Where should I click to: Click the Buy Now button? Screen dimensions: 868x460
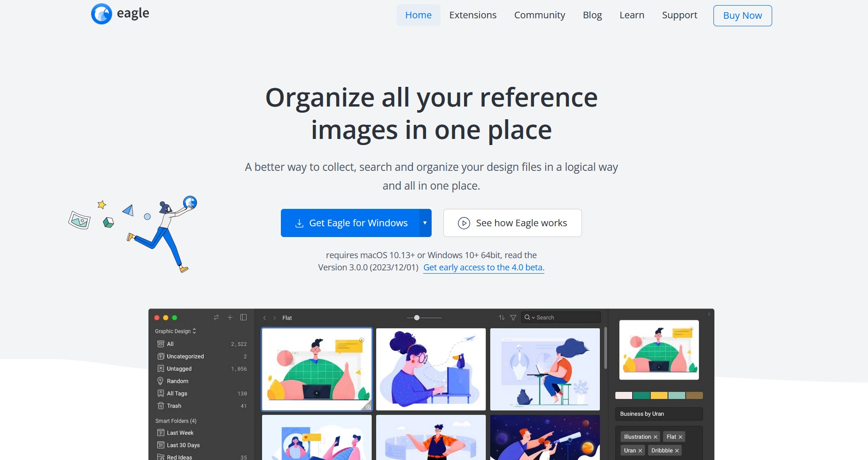pos(742,15)
